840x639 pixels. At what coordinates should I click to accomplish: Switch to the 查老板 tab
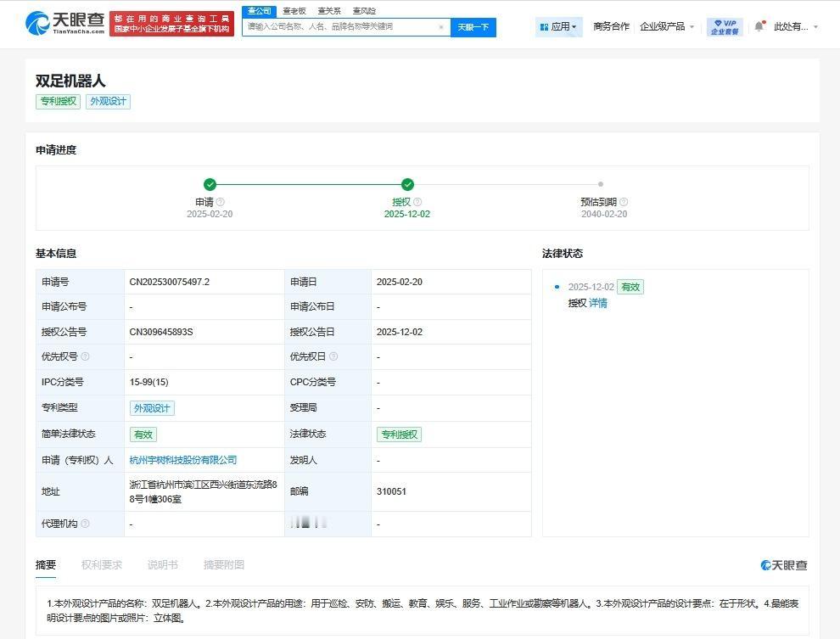(x=294, y=10)
